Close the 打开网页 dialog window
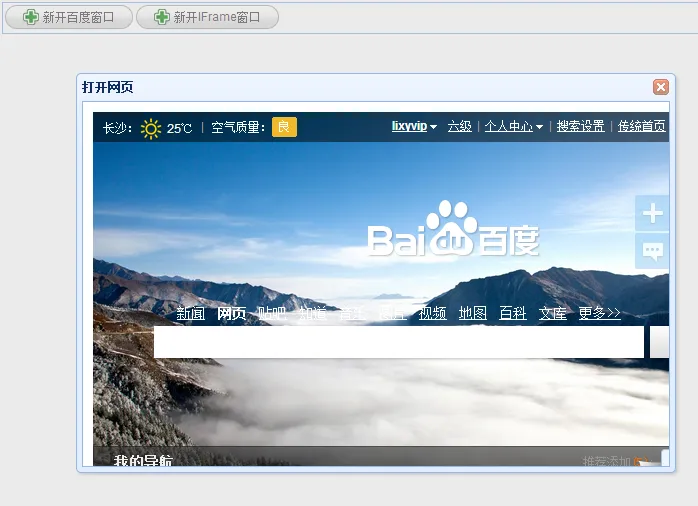The height and width of the screenshot is (506, 698). [661, 87]
